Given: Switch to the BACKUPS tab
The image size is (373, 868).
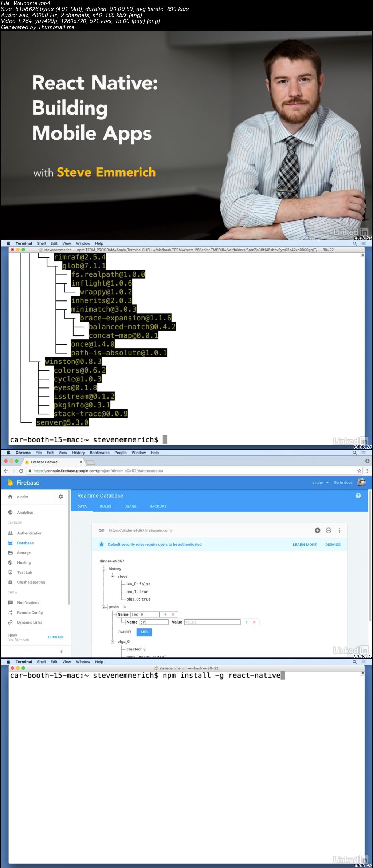Looking at the screenshot, I should (x=158, y=506).
